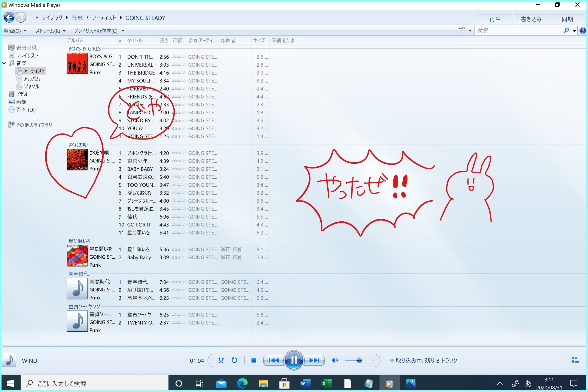The width and height of the screenshot is (588, 392).
Task: Mute the volume speaker icon
Action: [x=334, y=360]
